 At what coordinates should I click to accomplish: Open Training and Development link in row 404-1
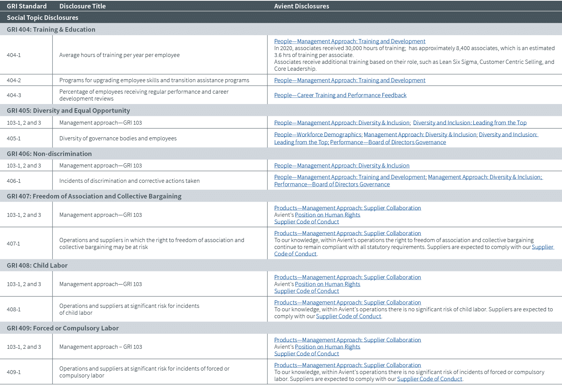(350, 41)
